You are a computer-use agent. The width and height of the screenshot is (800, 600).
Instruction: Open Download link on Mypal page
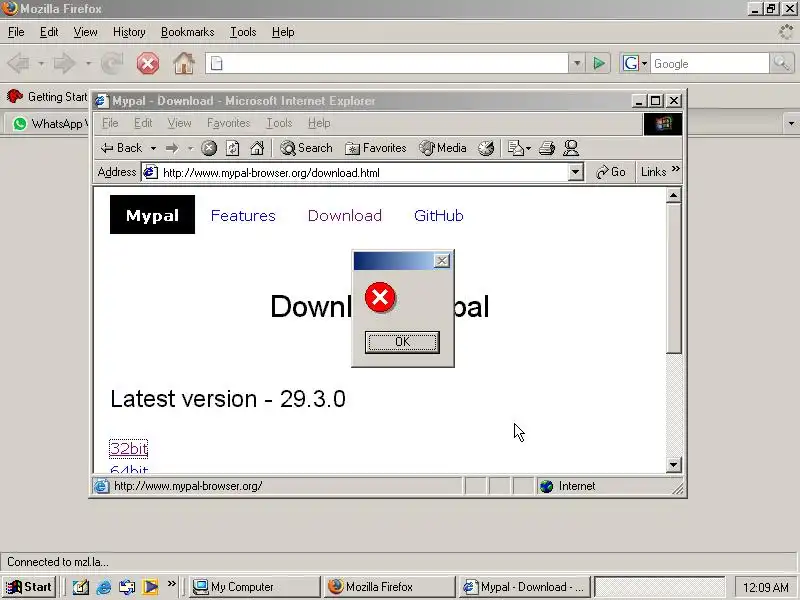pyautogui.click(x=345, y=216)
